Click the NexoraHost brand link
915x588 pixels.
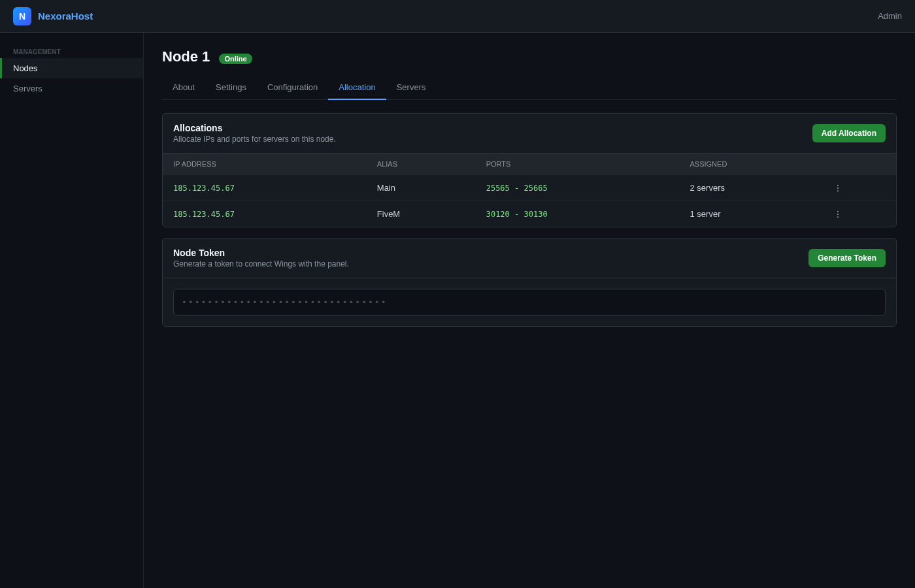point(65,16)
